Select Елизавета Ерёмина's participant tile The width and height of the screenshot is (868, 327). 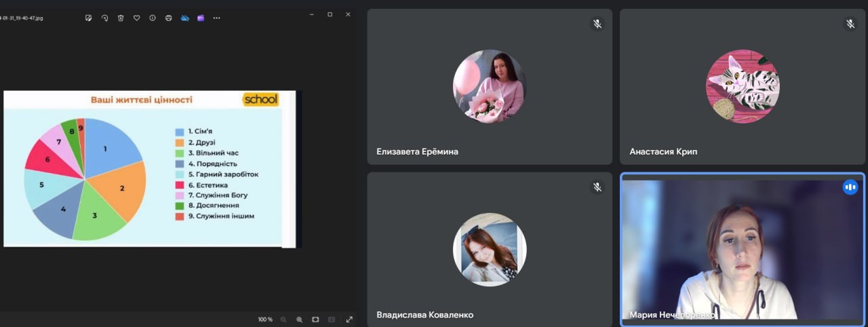point(490,87)
